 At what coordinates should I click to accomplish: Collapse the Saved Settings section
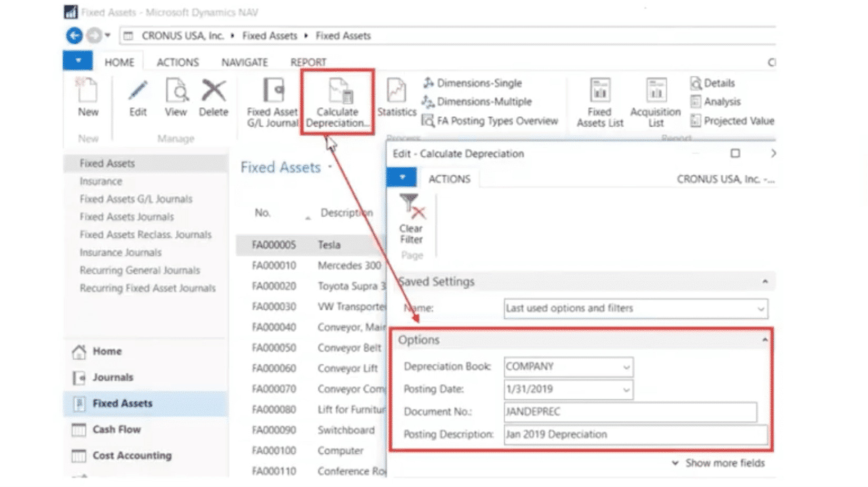tap(765, 282)
